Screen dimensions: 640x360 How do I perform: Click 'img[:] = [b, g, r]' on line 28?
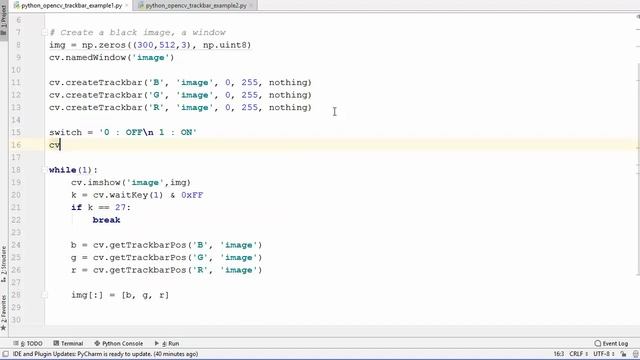[x=120, y=295]
